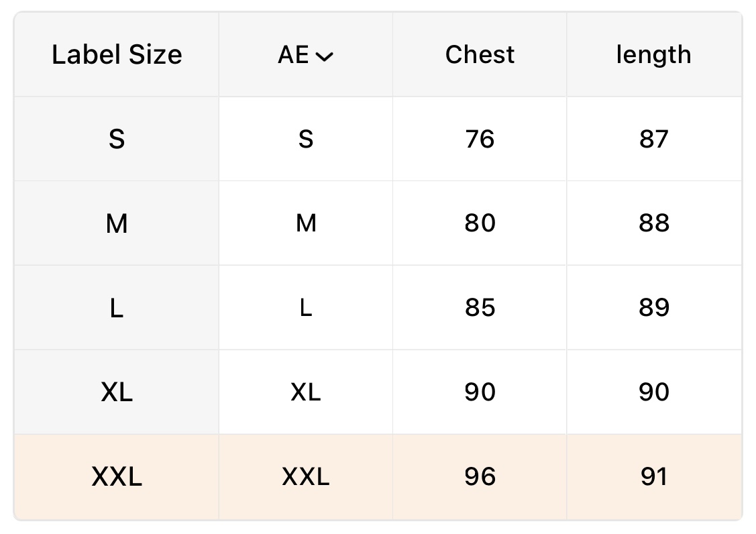Screen dimensions: 756x534
Task: Open the AE size region dropdown
Action: 306,55
